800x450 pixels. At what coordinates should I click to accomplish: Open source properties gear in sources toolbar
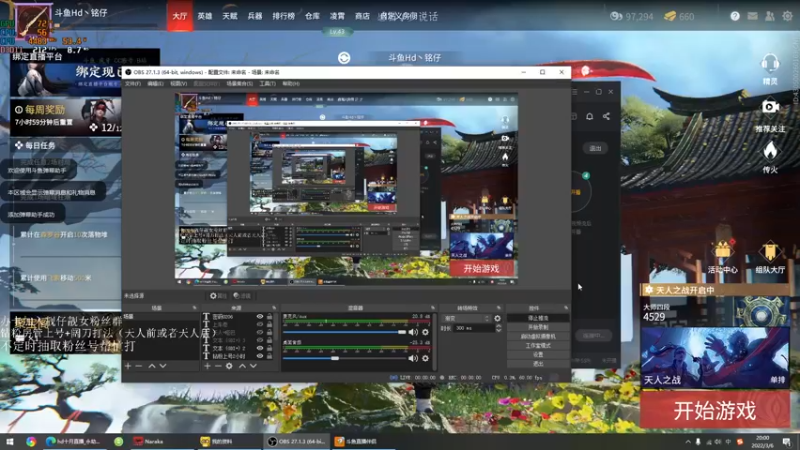coord(229,366)
